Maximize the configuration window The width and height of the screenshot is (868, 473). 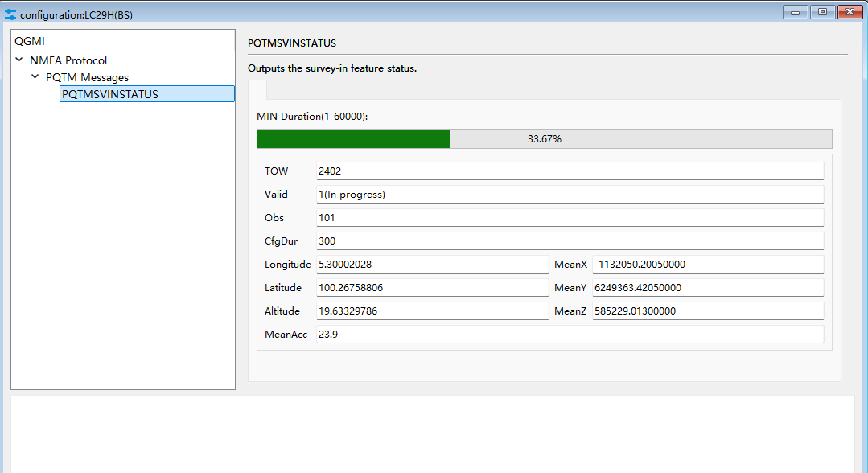[x=822, y=12]
